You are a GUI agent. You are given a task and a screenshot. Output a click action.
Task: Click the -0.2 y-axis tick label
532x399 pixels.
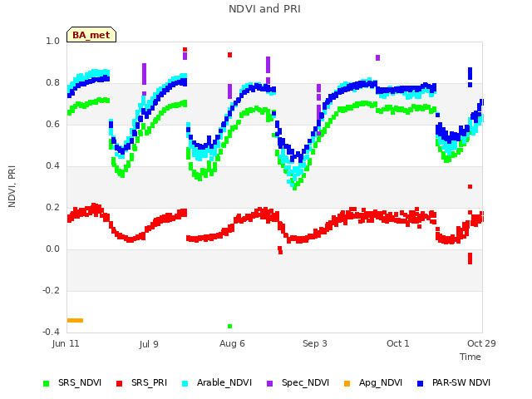[51, 291]
